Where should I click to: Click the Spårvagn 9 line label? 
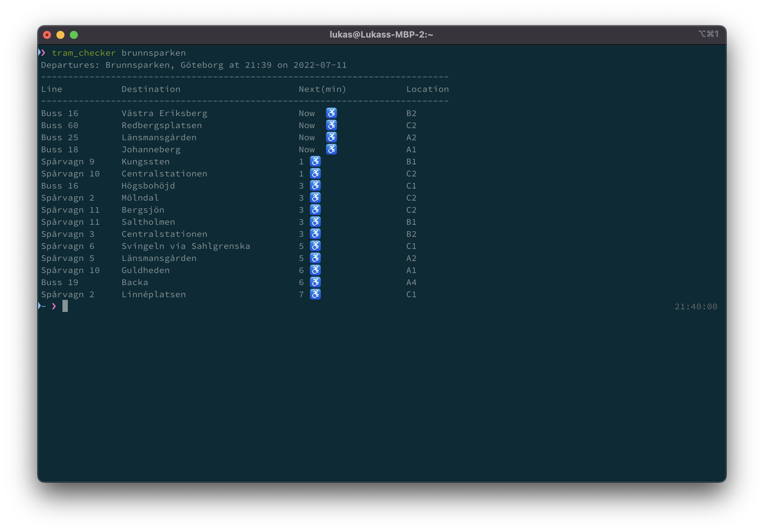point(68,162)
